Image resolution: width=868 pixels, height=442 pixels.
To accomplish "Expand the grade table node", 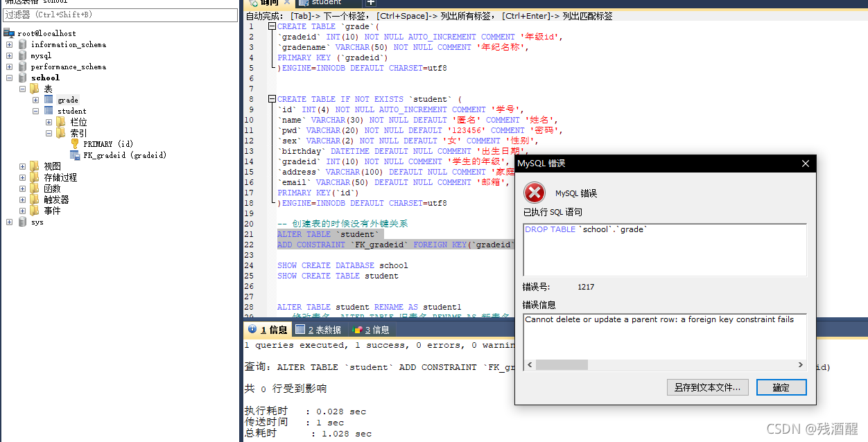I will [35, 100].
